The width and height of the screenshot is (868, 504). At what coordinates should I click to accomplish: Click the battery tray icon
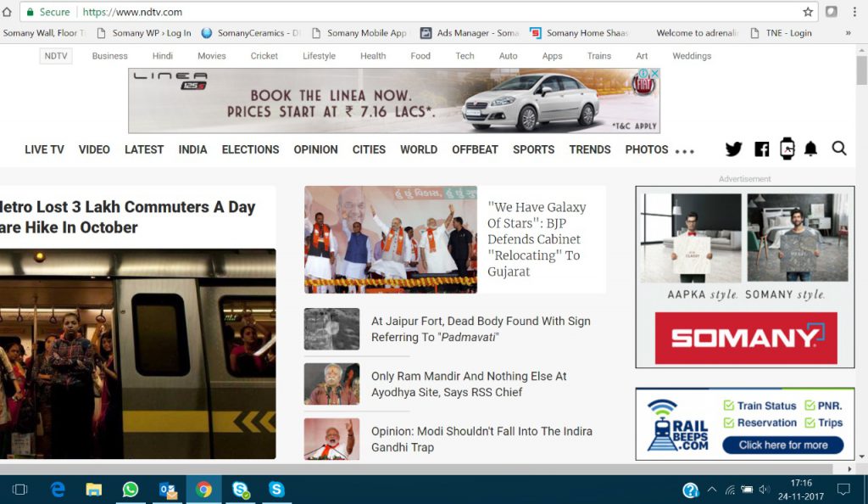tap(747, 490)
